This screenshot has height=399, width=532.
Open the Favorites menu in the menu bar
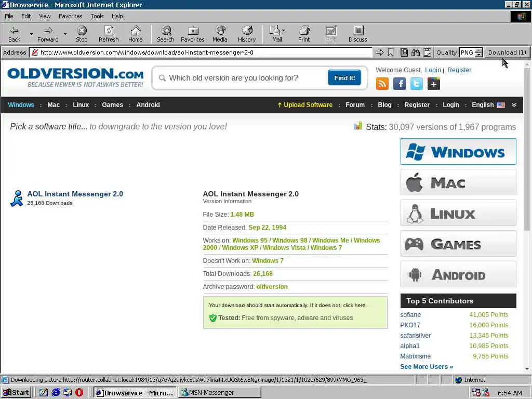70,16
